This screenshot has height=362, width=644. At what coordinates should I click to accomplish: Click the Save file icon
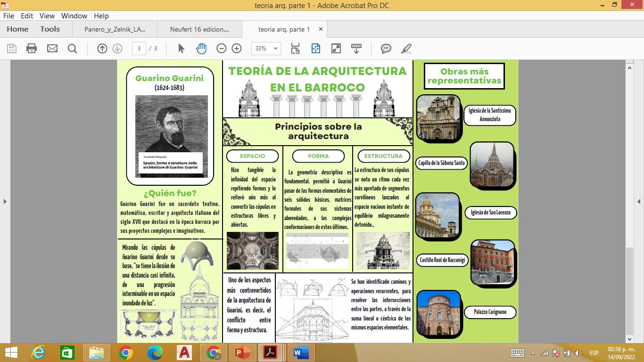tap(12, 48)
